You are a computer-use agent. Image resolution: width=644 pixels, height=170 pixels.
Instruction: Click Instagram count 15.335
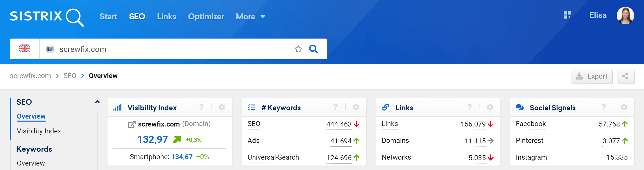click(x=617, y=157)
